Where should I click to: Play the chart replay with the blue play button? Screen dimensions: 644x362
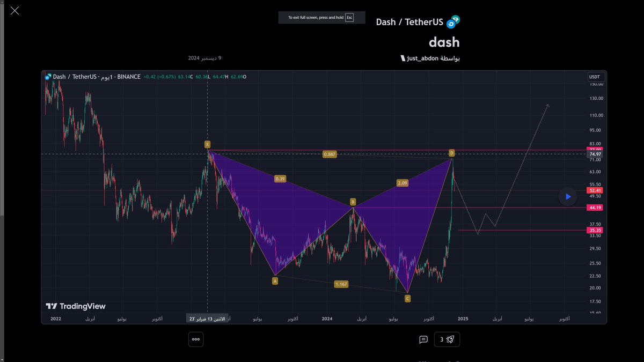(x=568, y=197)
